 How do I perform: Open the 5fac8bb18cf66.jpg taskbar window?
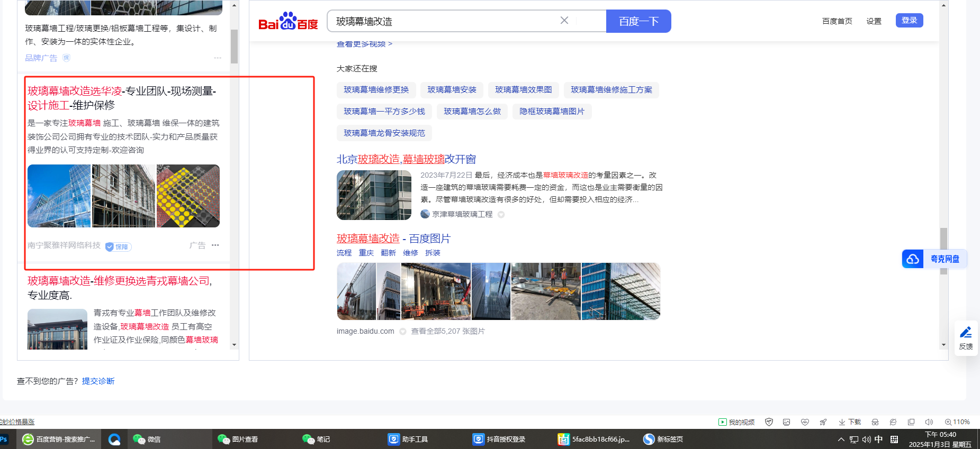[x=594, y=439]
